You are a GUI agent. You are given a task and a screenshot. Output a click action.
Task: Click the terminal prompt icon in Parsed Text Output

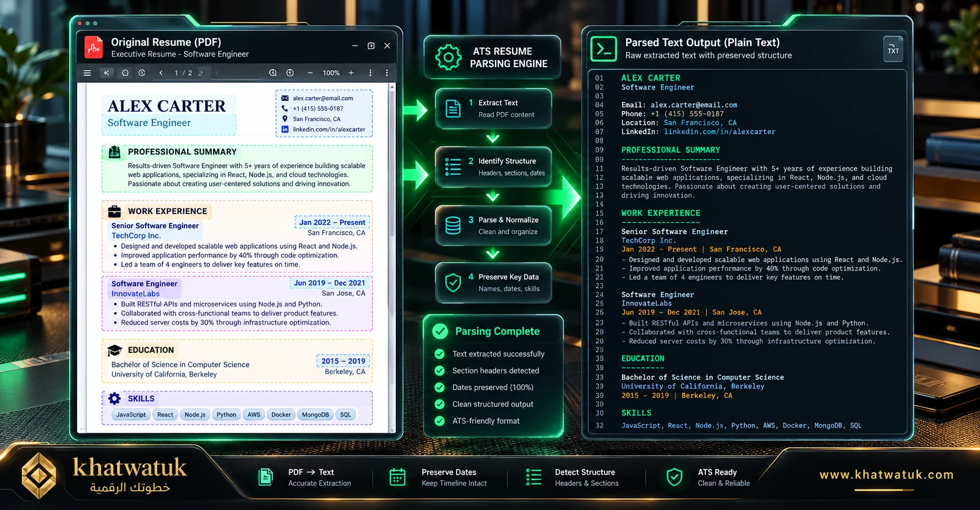pos(603,48)
